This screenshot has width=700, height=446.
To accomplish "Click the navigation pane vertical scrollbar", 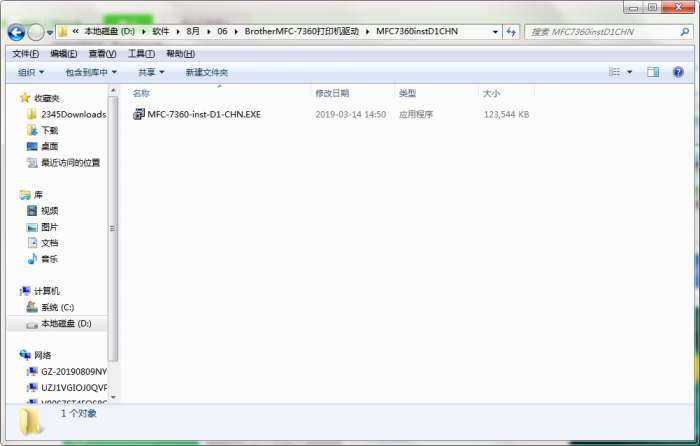I will point(113,228).
